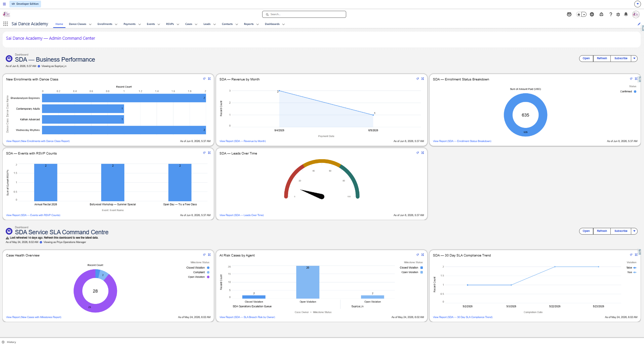Image resolution: width=644 pixels, height=346 pixels.
Task: Go to the Contacts tab
Action: (x=227, y=24)
